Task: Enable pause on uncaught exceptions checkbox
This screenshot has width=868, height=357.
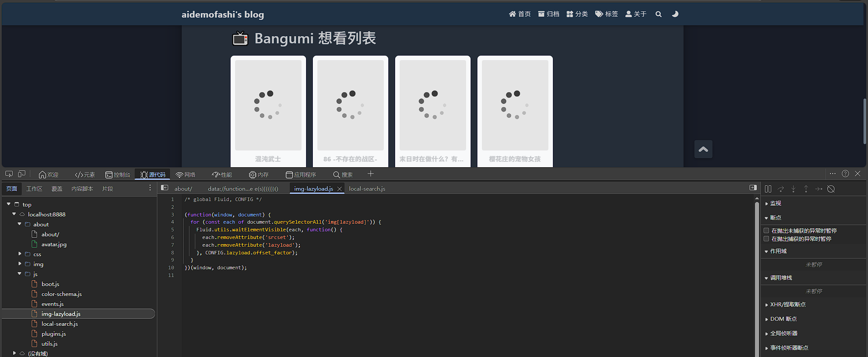Action: tap(766, 230)
